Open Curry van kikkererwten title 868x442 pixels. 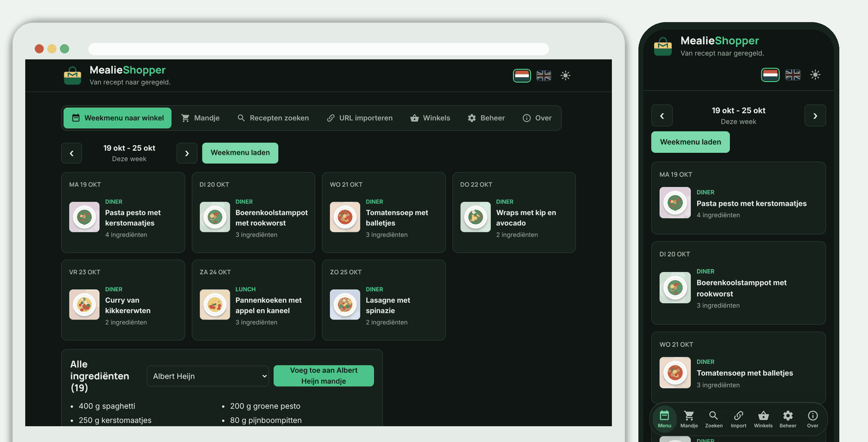coord(128,306)
